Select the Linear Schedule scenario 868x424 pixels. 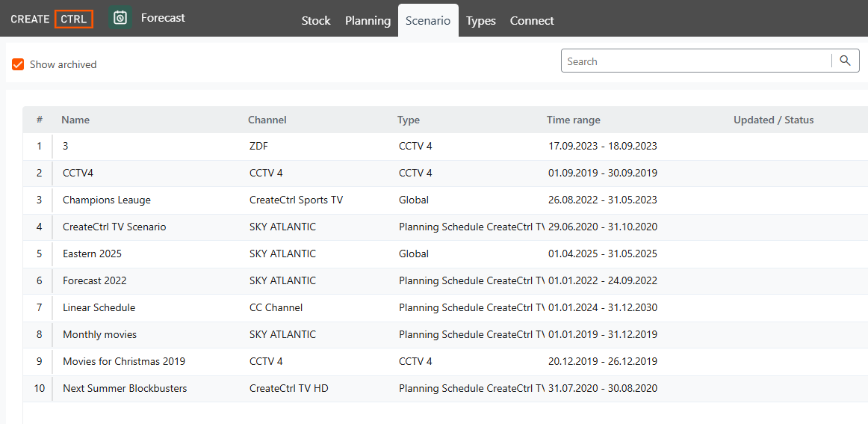[99, 307]
